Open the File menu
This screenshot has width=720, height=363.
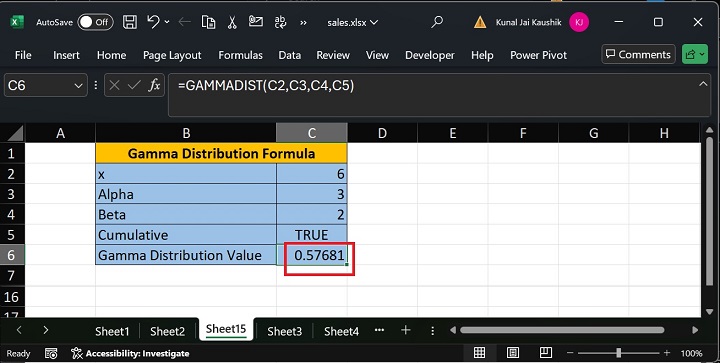click(23, 55)
